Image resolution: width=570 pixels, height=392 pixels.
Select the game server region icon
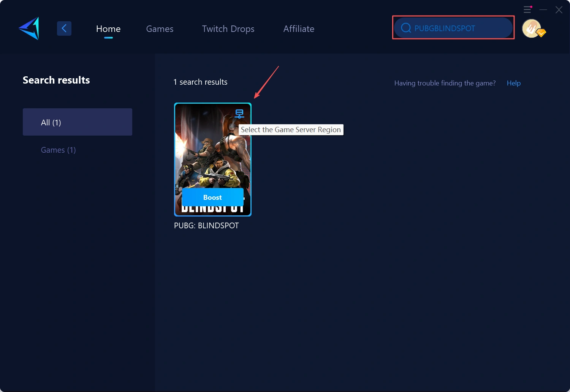(239, 114)
